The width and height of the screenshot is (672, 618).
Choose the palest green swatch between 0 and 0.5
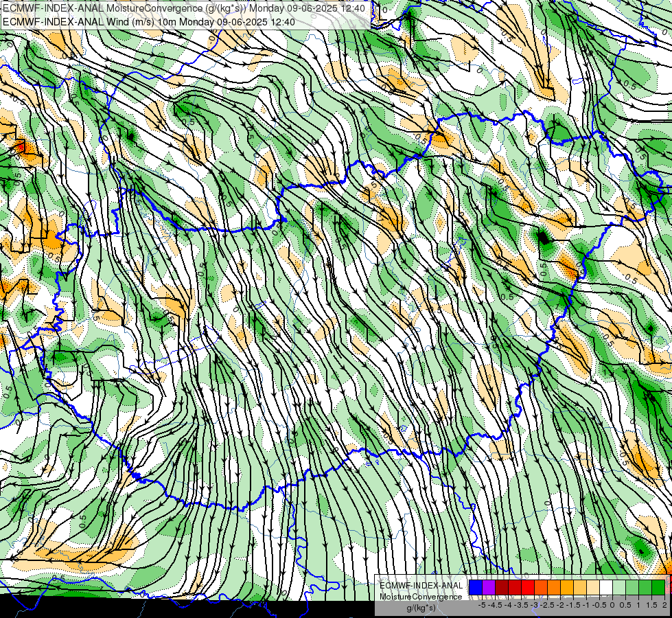[x=619, y=587]
